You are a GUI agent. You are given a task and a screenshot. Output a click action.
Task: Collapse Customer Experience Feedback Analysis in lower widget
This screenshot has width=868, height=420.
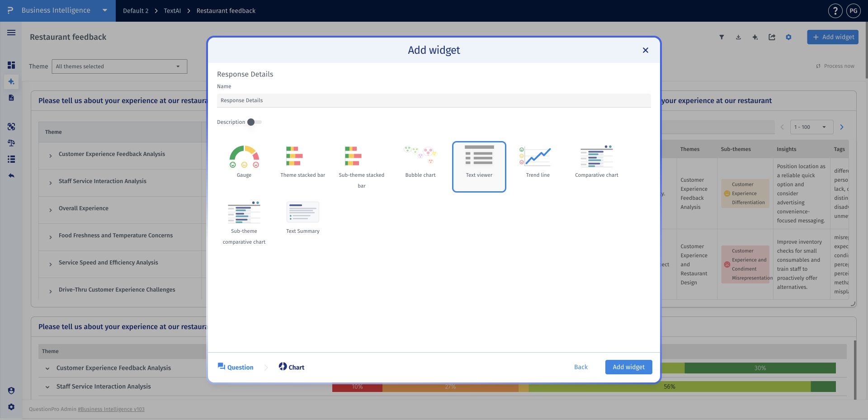click(x=47, y=368)
